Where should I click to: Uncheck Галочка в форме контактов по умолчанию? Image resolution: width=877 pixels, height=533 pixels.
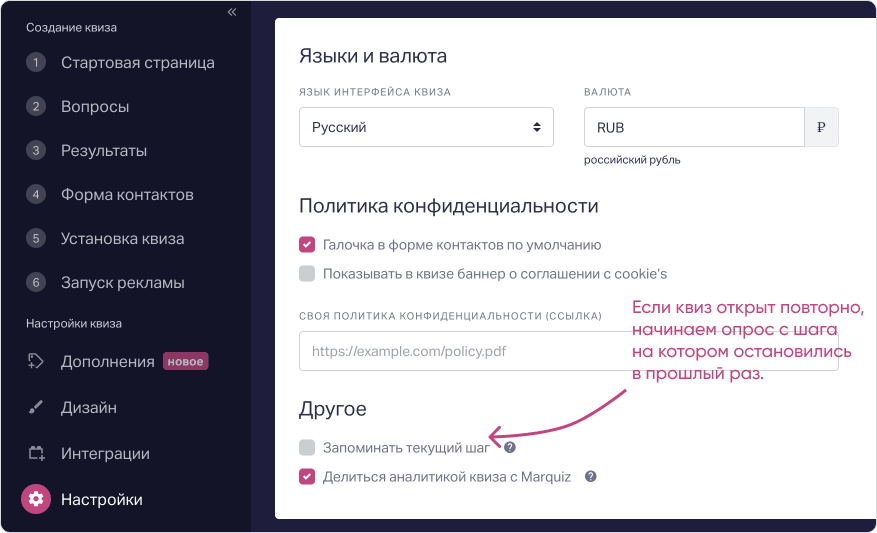[x=307, y=244]
